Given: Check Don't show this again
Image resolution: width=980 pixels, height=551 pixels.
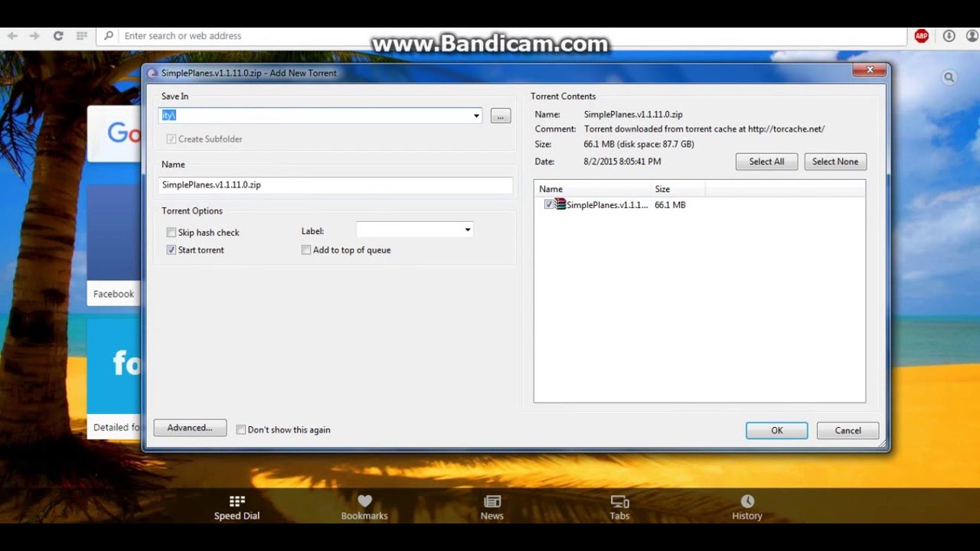Looking at the screenshot, I should (240, 430).
